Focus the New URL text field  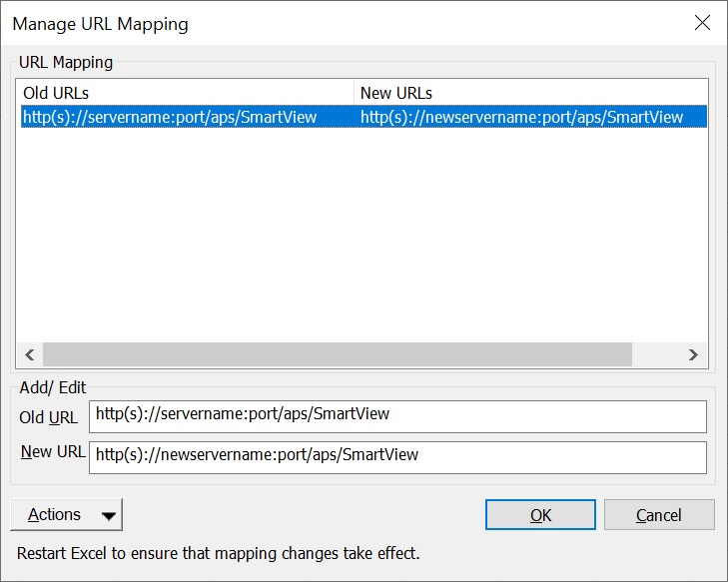tap(396, 455)
